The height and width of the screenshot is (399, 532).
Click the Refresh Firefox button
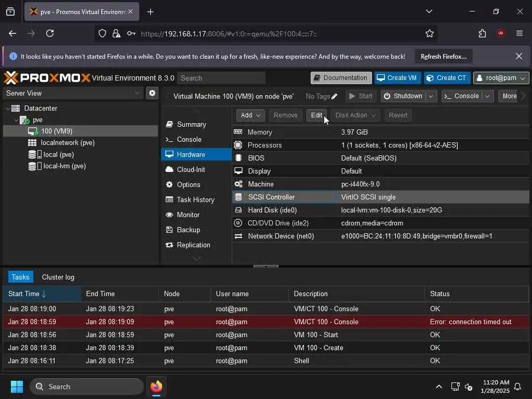coord(444,57)
